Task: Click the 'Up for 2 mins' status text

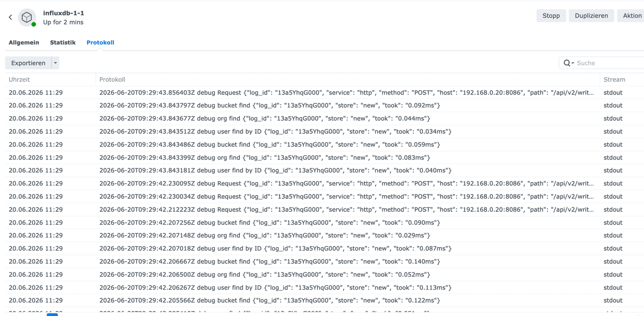Action: pyautogui.click(x=63, y=23)
